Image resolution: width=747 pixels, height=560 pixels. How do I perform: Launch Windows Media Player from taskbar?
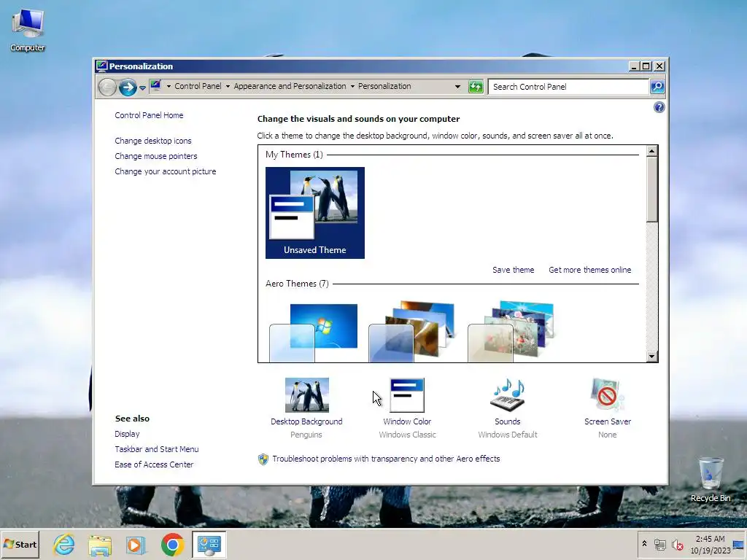(135, 544)
